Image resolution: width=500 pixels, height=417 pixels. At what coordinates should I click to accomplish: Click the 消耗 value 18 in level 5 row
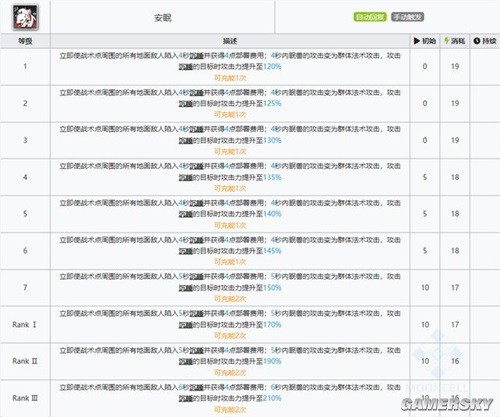click(x=455, y=214)
